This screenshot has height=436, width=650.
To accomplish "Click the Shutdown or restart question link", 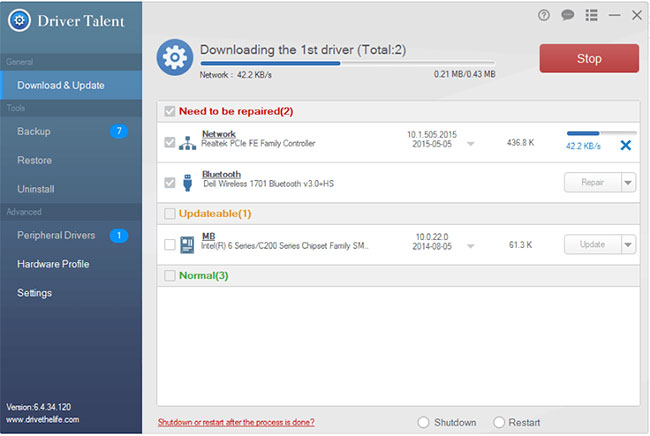I will 235,422.
